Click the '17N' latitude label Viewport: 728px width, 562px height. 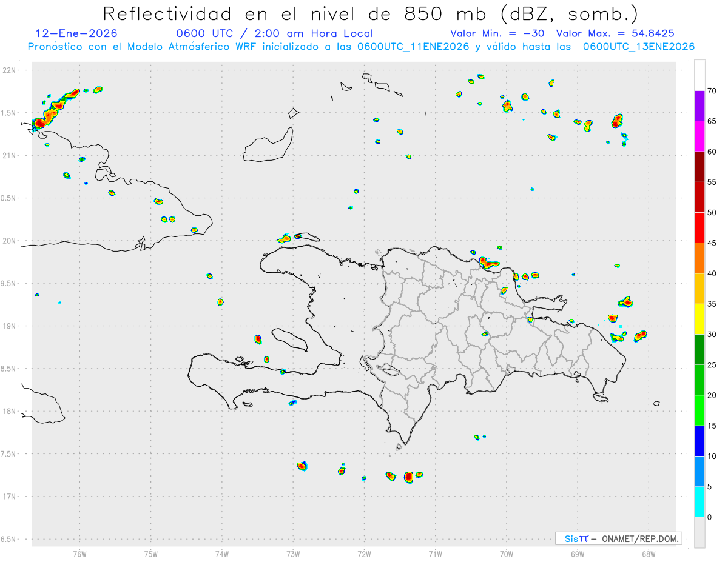10,497
